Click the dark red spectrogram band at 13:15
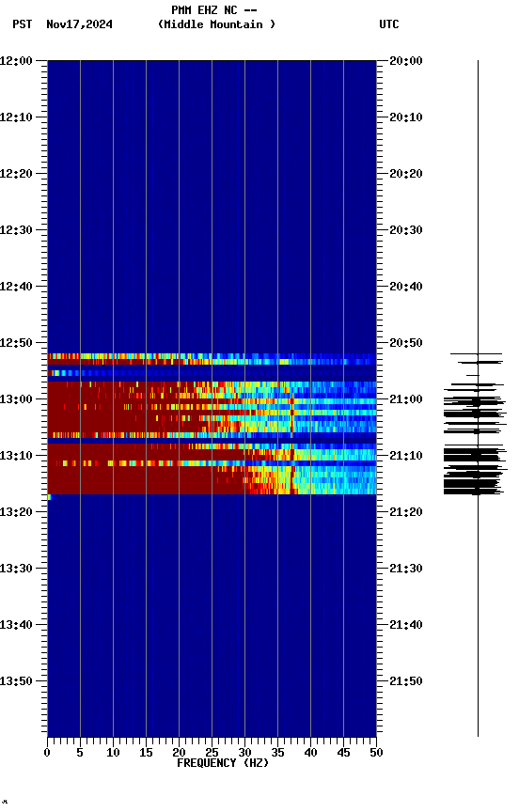Screen dimensions: 519x812 [145, 480]
